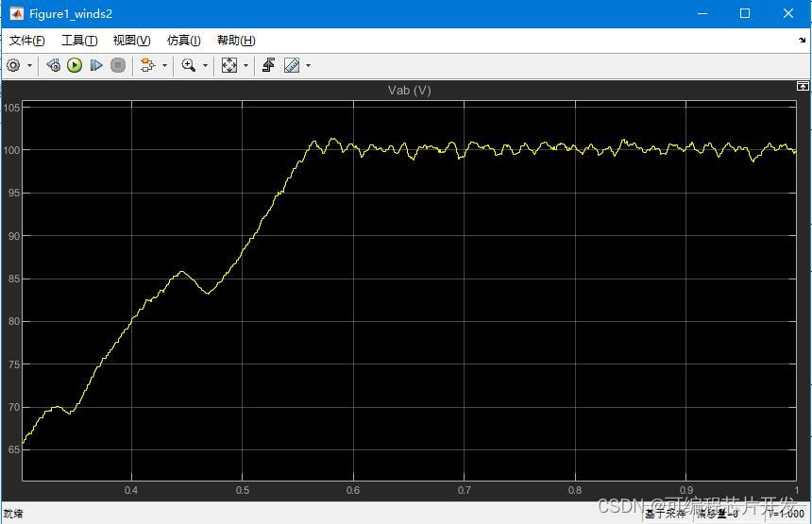This screenshot has height=524, width=812.
Task: Expand the measurements dropdown arrow
Action: click(309, 65)
